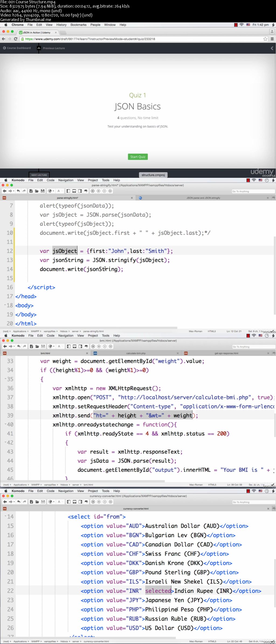Click Go Back arrow in parse-stringify Komodo toolbar
Screen dimensions: 276x644
(x=5, y=191)
